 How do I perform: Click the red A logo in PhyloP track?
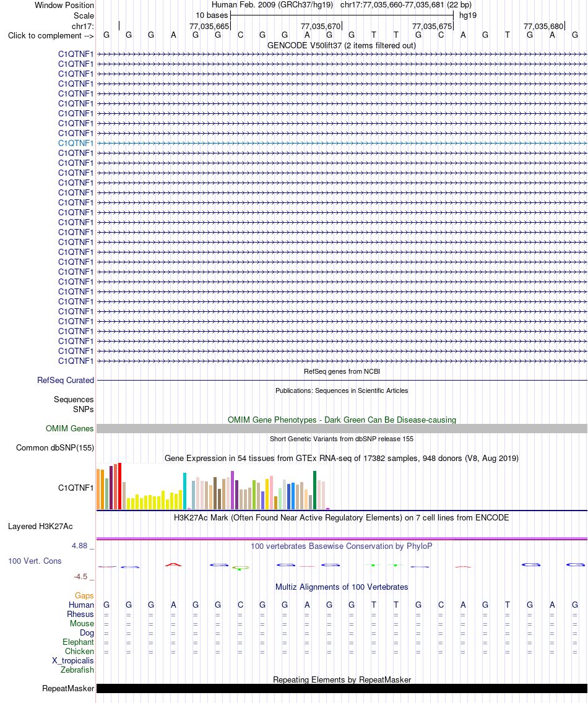(x=173, y=564)
